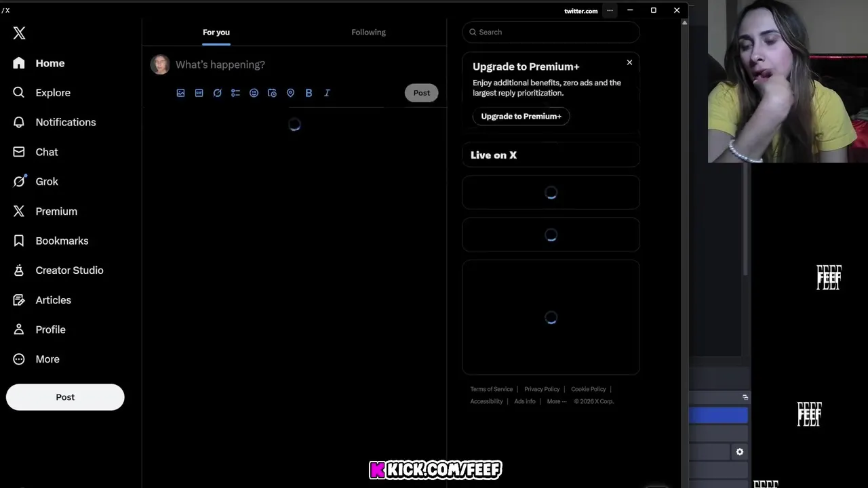Viewport: 868px width, 488px height.
Task: Click the schedule post icon
Action: [x=272, y=93]
